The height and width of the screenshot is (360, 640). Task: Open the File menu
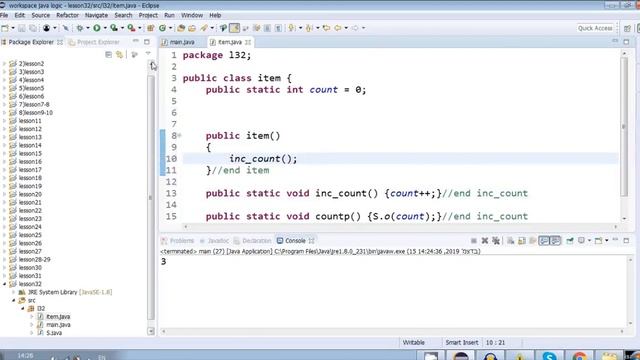click(x=4, y=15)
